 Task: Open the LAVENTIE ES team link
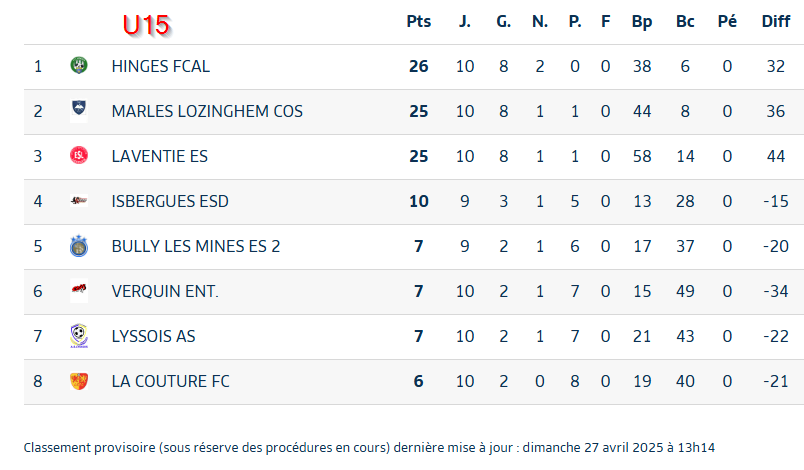point(159,156)
